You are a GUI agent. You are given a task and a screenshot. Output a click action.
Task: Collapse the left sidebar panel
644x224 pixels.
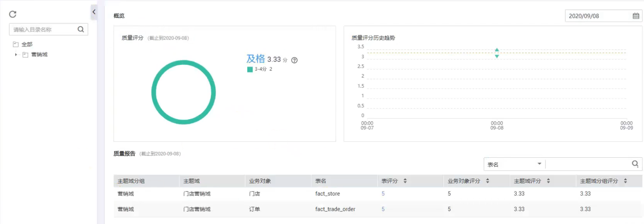94,12
